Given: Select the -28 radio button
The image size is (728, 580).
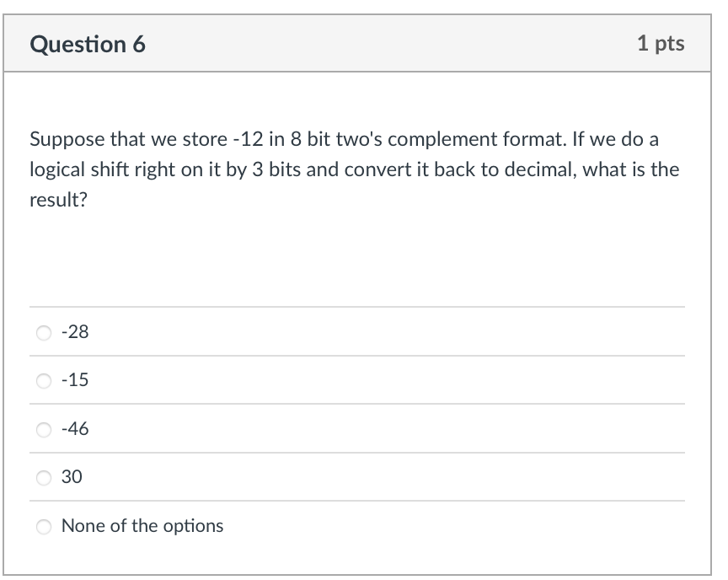Looking at the screenshot, I should point(44,332).
